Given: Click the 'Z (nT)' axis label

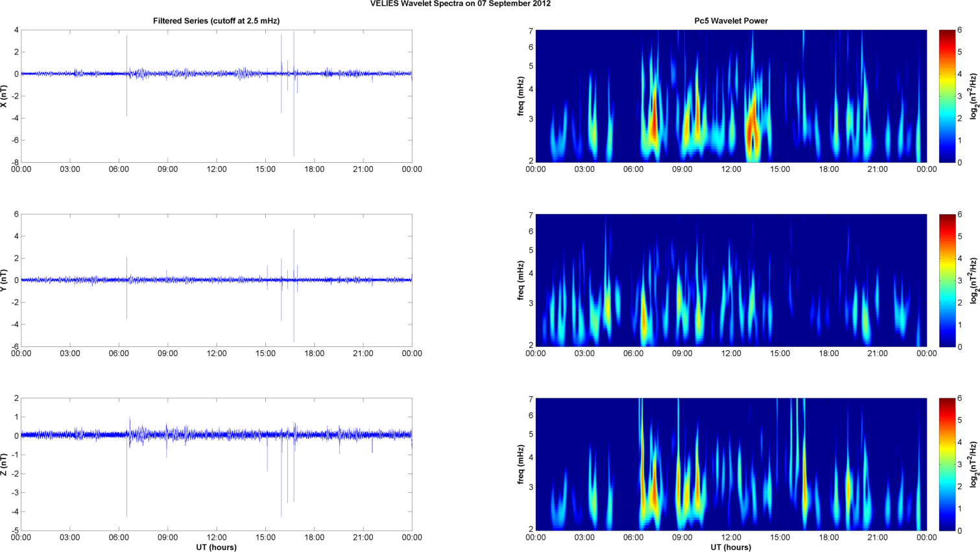Looking at the screenshot, I should pyautogui.click(x=4, y=464).
